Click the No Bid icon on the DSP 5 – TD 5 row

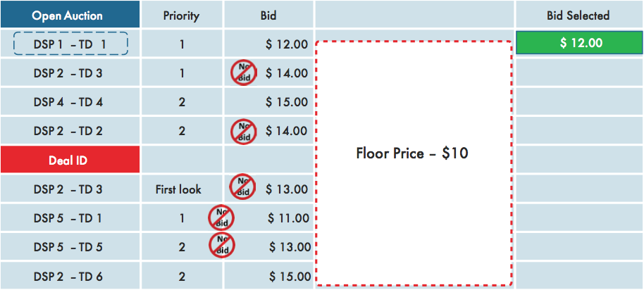[x=222, y=245]
